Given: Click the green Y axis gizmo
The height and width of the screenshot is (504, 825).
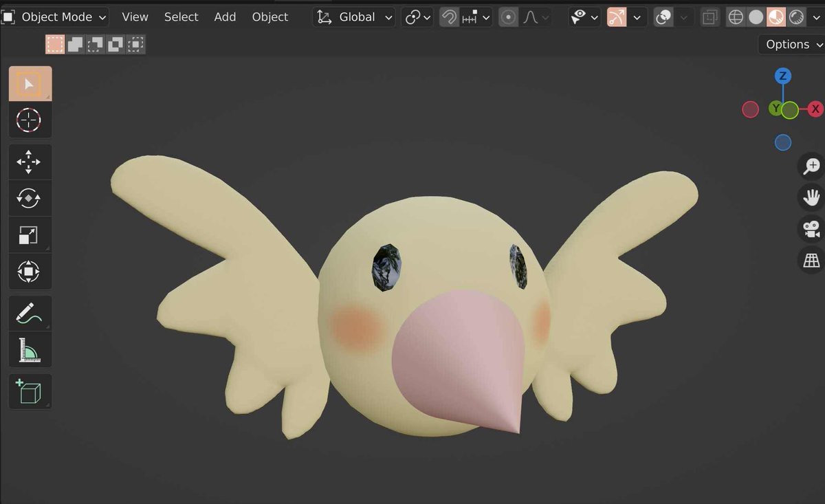Looking at the screenshot, I should coord(775,109).
